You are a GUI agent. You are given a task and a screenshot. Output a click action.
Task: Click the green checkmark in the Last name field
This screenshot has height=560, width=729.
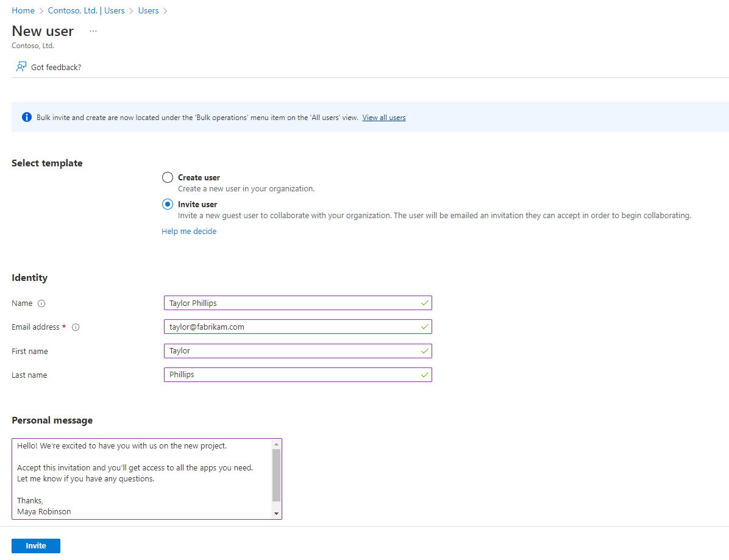pos(424,375)
